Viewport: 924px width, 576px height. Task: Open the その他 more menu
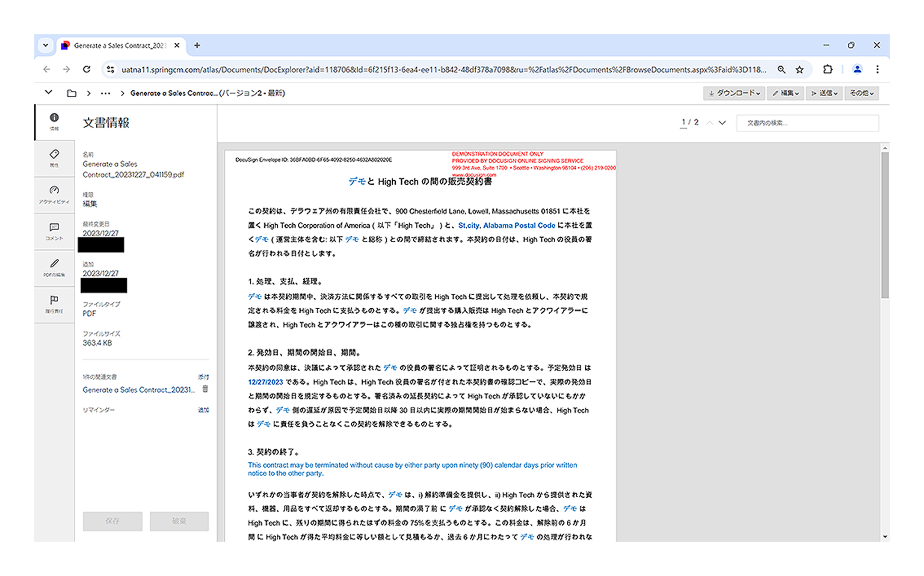click(x=862, y=93)
